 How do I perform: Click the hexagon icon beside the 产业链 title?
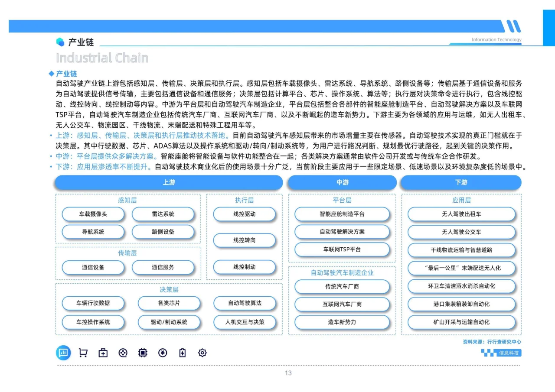coord(60,42)
